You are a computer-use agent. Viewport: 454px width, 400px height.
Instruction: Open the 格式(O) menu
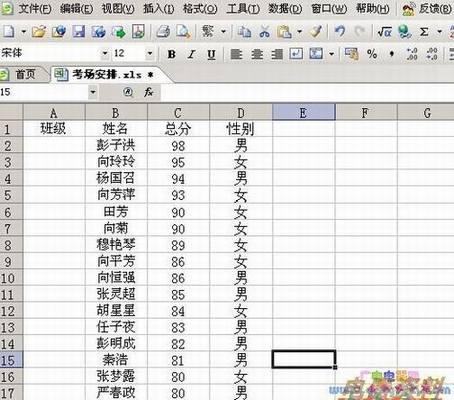200,8
